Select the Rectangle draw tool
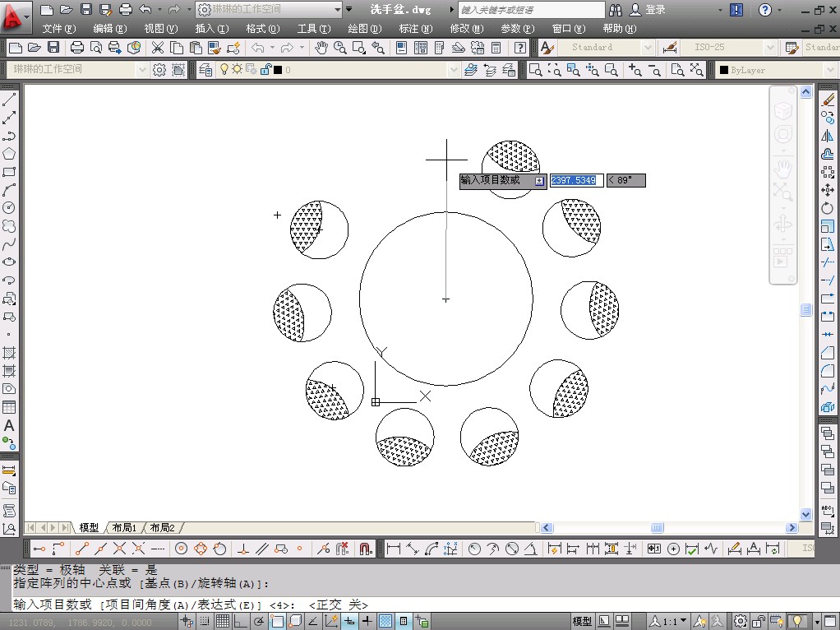The image size is (840, 630). point(9,172)
